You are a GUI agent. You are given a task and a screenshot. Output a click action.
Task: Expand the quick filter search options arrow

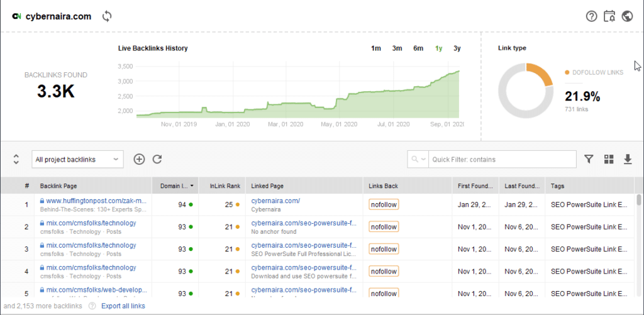(x=418, y=160)
